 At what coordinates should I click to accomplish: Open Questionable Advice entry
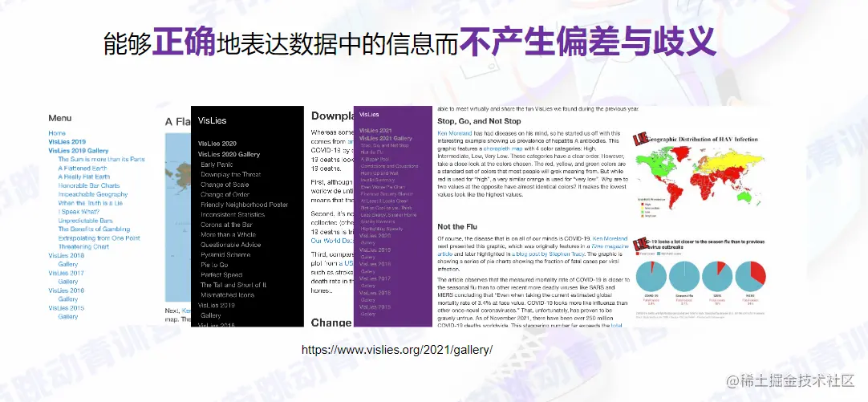[x=229, y=245]
